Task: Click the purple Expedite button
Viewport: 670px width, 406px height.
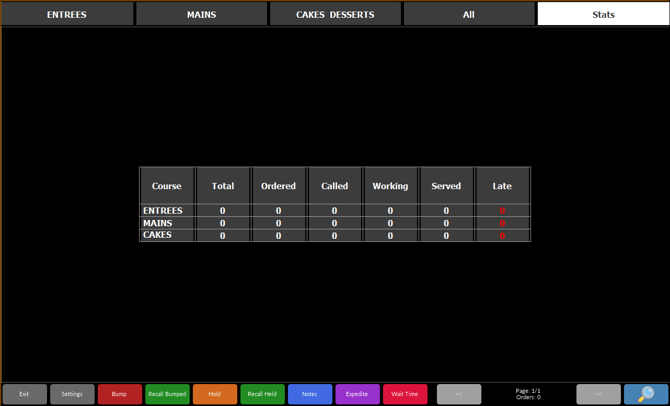Action: point(358,394)
